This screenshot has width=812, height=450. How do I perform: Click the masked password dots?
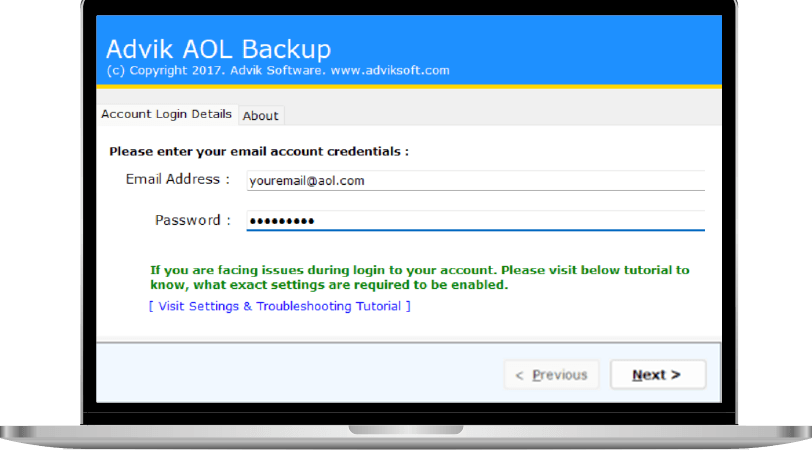click(281, 222)
